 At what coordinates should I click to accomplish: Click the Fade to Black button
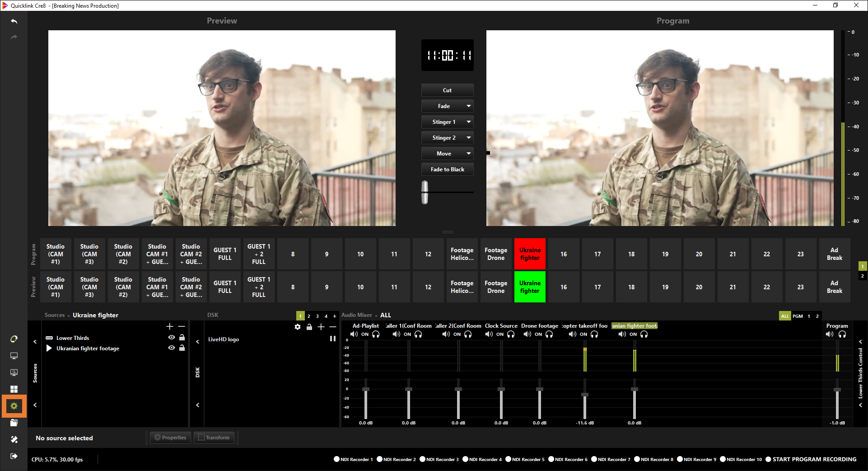click(x=447, y=170)
